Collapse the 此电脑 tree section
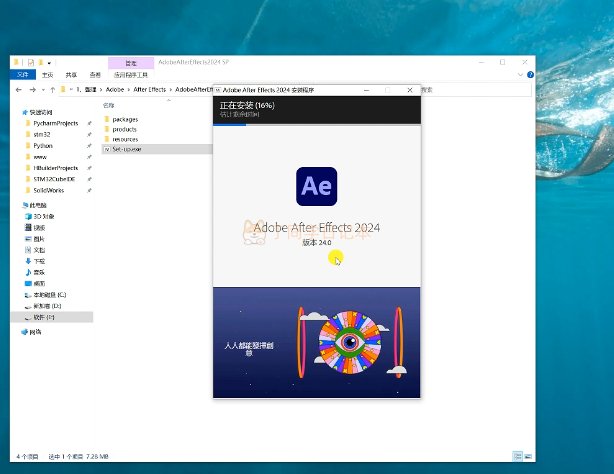 (17, 205)
